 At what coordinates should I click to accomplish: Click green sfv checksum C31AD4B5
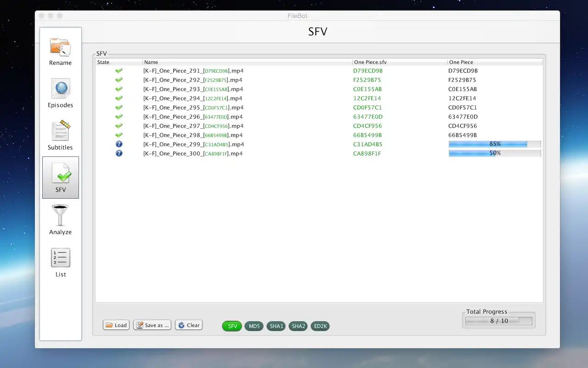[x=368, y=144]
